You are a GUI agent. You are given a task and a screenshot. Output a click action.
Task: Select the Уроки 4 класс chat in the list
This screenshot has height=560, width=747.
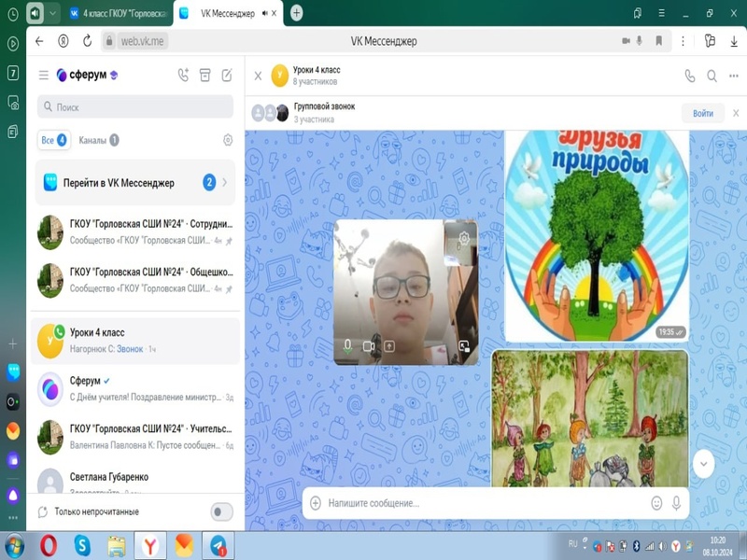pos(135,341)
